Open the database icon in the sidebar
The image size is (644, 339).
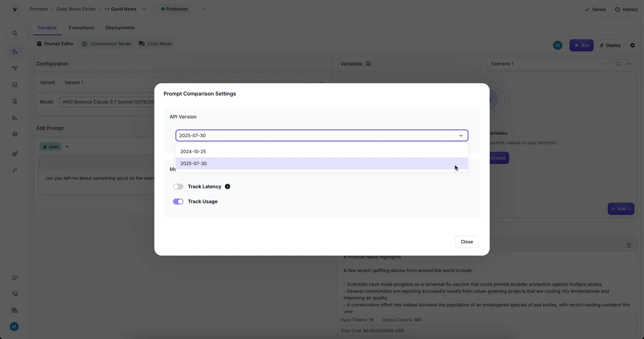pos(15,85)
